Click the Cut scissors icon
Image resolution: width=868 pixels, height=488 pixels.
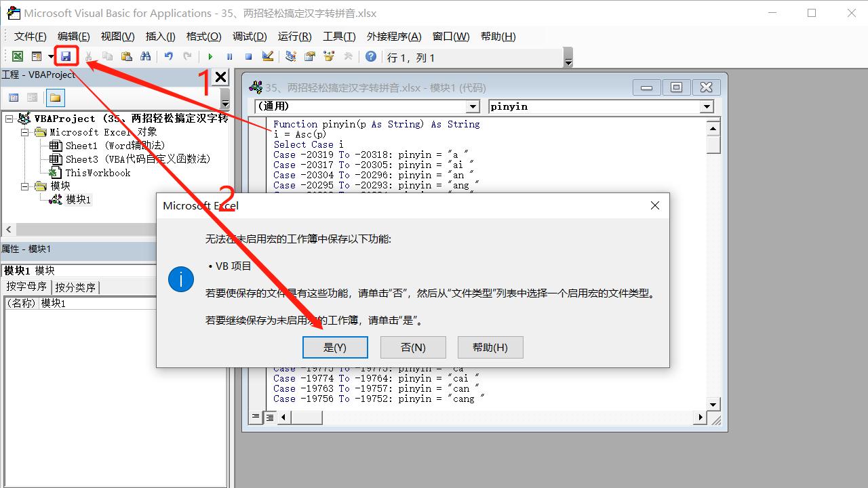click(x=89, y=57)
